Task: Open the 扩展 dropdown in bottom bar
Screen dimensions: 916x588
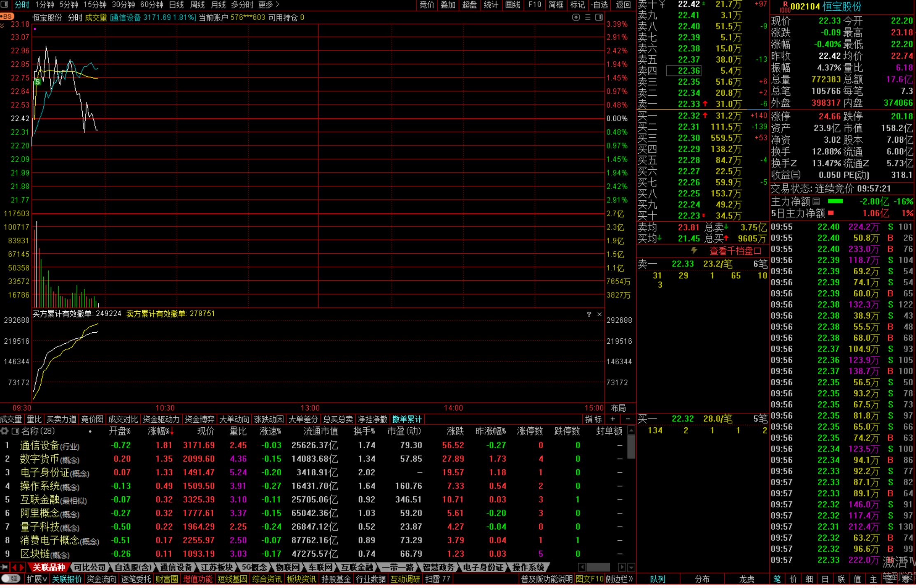Action: 37,579
